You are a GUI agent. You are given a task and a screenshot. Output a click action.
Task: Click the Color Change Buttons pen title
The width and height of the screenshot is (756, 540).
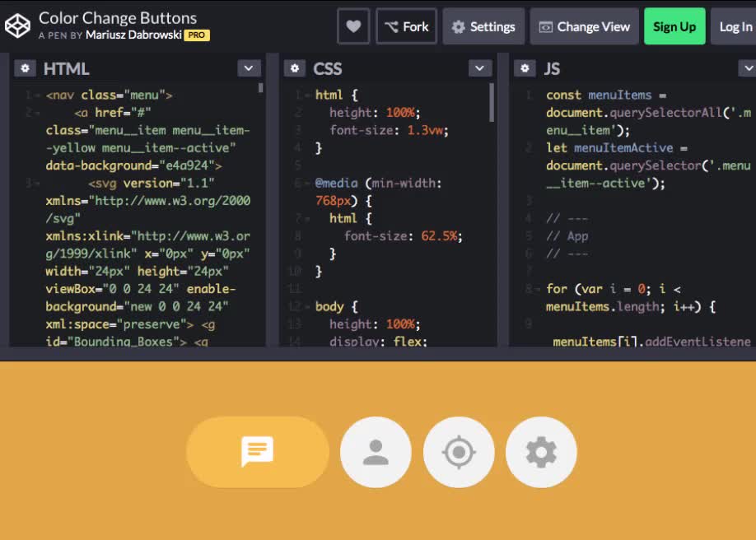(118, 17)
